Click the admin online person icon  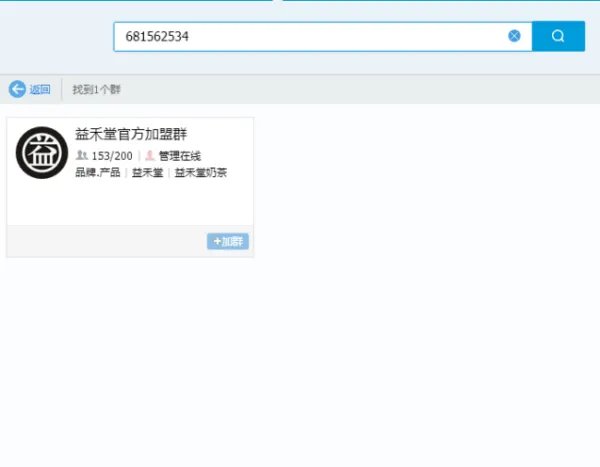pyautogui.click(x=150, y=156)
